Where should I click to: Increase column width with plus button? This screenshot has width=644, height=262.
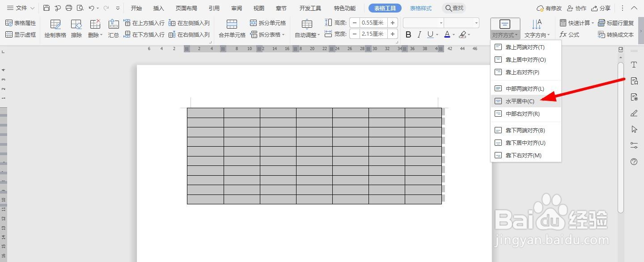click(393, 34)
